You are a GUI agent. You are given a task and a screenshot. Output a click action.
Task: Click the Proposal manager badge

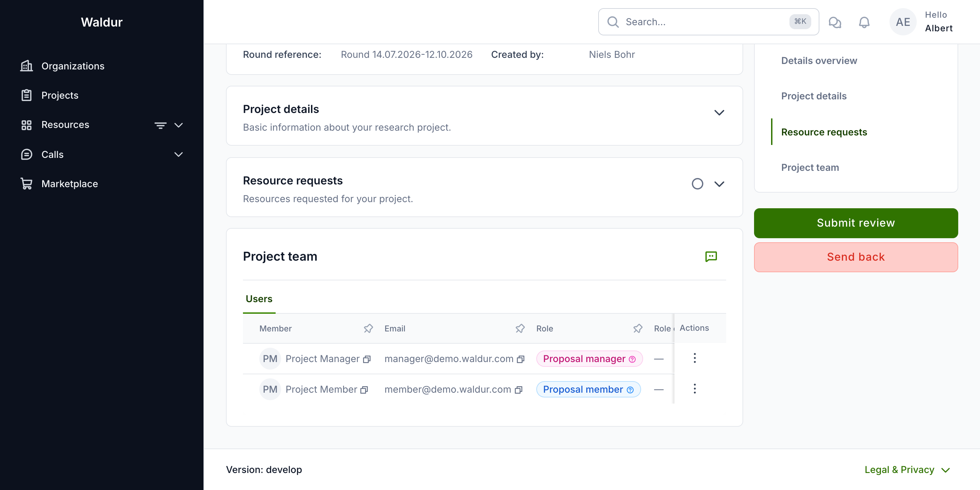click(x=589, y=359)
